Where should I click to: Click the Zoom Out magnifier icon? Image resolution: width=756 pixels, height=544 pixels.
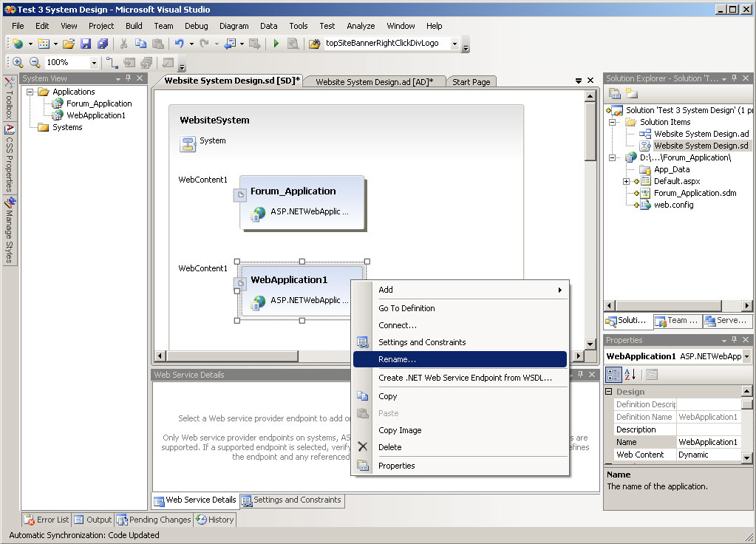(x=35, y=62)
